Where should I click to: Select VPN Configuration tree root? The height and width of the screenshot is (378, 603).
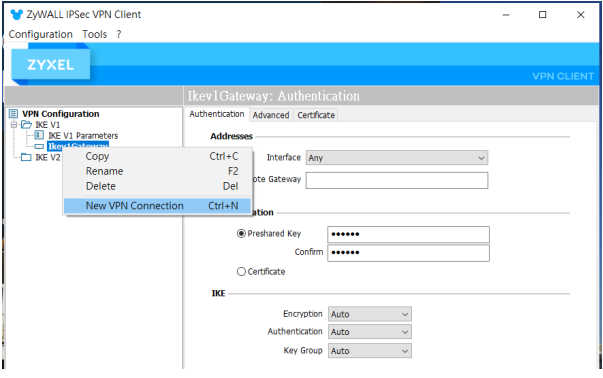click(61, 114)
